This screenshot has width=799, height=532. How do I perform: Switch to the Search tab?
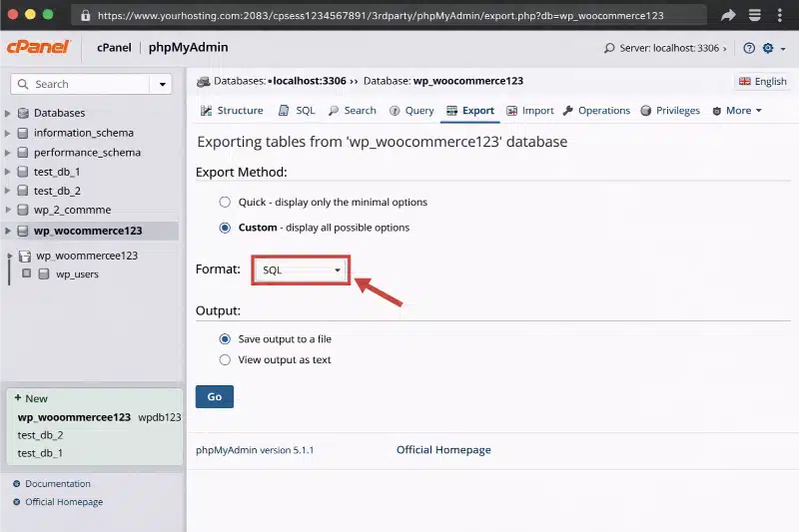point(353,111)
